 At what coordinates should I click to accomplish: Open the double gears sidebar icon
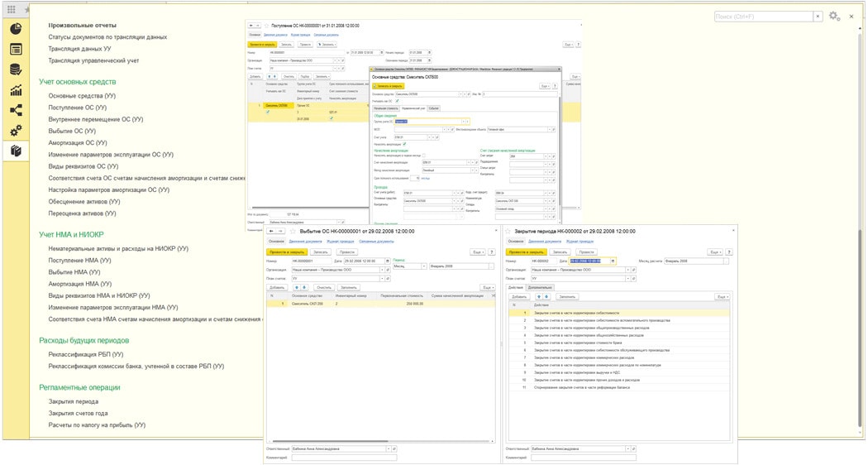(16, 131)
